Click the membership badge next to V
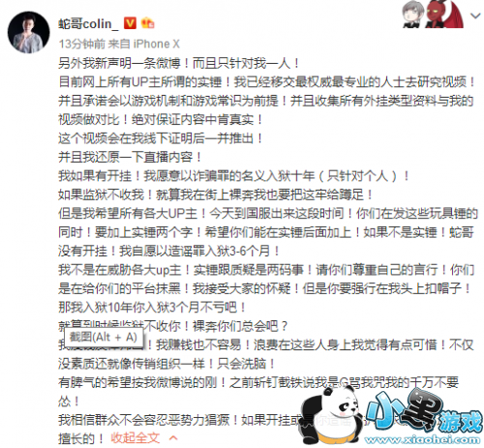Viewport: 484px width, 448px height. click(x=148, y=23)
